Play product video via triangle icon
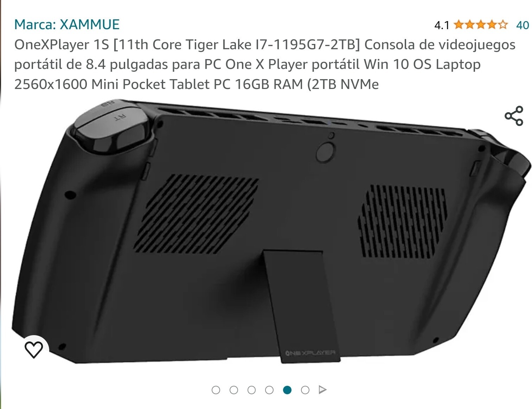Viewport: 532px width, 409px height. pyautogui.click(x=322, y=390)
